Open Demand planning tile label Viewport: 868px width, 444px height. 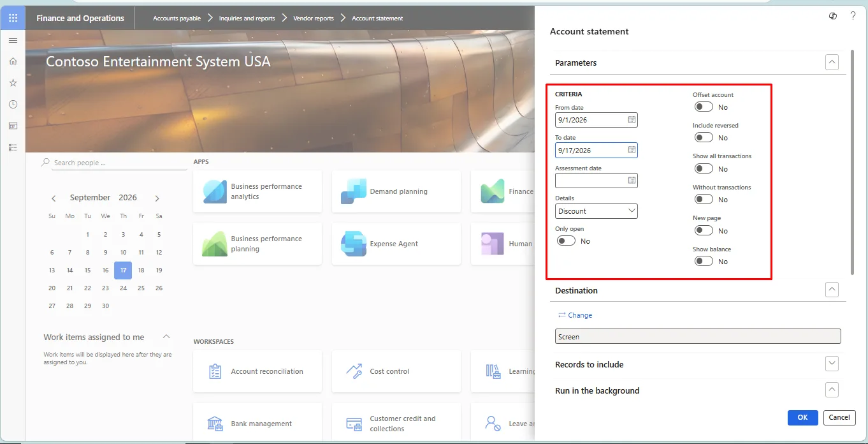[398, 191]
